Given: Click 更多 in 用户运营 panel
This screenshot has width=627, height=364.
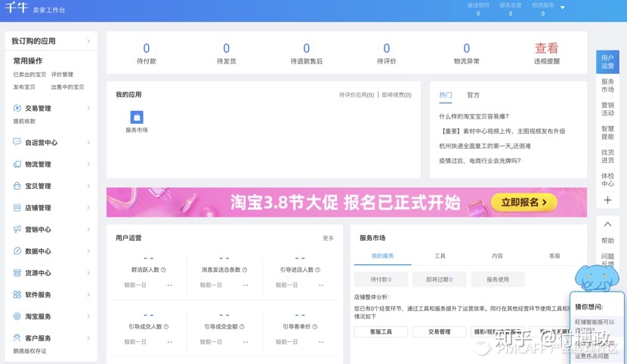Looking at the screenshot, I should pos(328,238).
